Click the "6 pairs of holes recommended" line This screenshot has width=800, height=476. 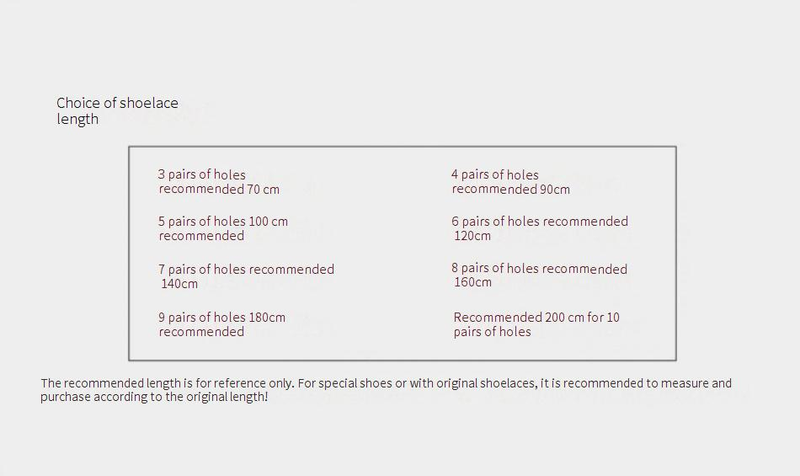[539, 221]
